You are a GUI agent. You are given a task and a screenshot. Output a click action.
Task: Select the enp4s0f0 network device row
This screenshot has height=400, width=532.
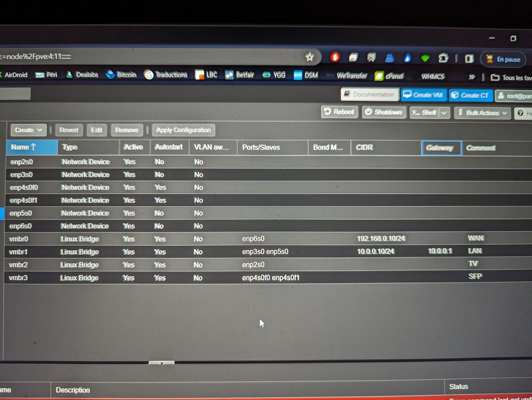(x=269, y=187)
